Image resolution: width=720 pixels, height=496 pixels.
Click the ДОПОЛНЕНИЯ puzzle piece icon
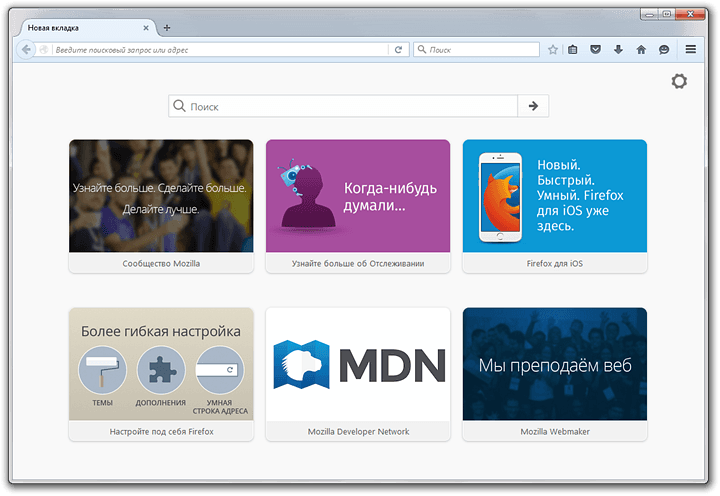pyautogui.click(x=161, y=370)
